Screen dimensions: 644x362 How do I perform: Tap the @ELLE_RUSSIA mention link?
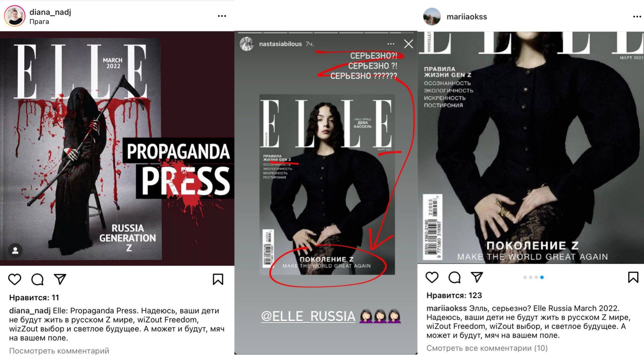click(x=308, y=316)
